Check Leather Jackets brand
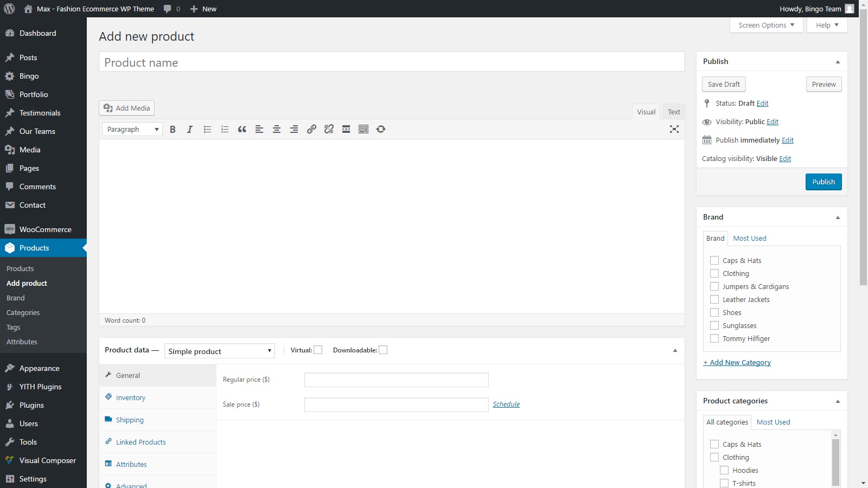The width and height of the screenshot is (868, 488). pyautogui.click(x=714, y=299)
